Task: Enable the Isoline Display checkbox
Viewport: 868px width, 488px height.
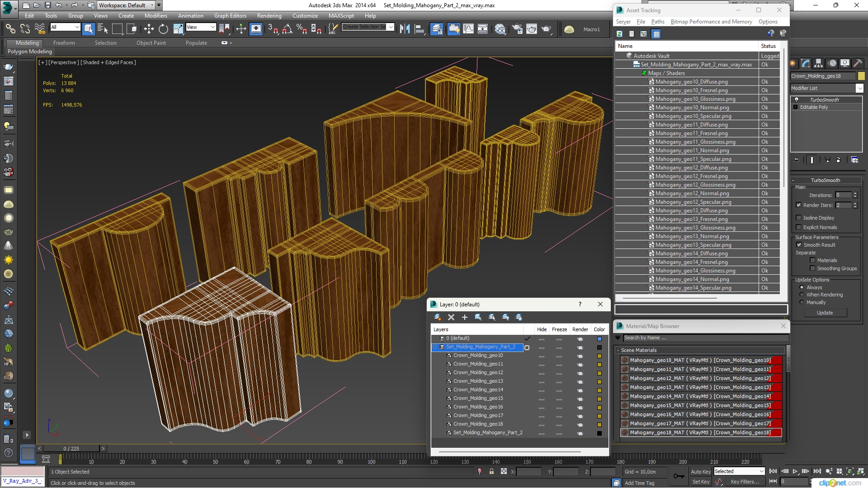Action: 799,218
